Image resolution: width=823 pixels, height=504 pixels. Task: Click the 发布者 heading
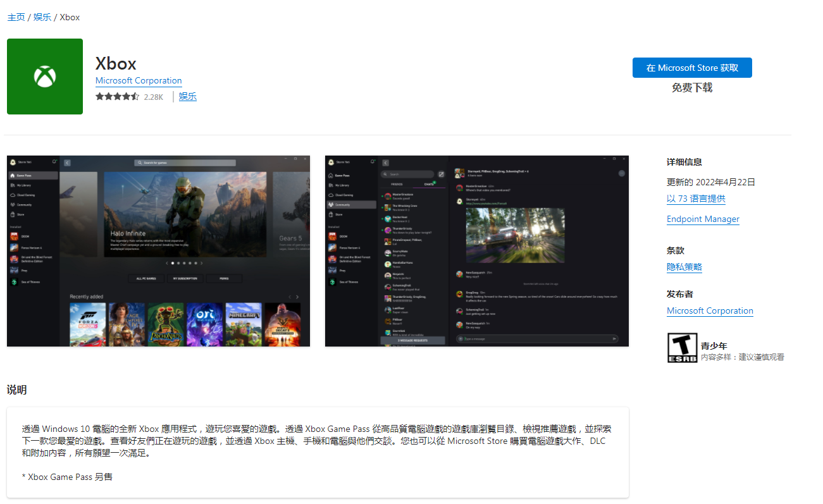coord(680,294)
